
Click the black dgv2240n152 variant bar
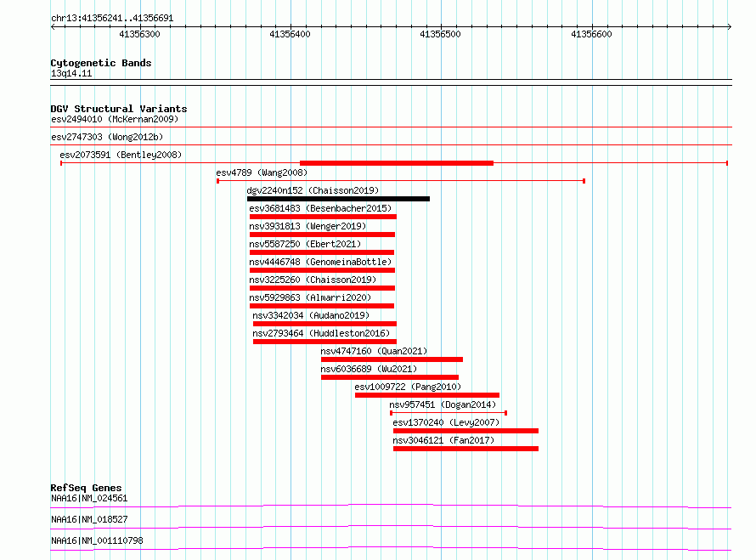(x=338, y=199)
